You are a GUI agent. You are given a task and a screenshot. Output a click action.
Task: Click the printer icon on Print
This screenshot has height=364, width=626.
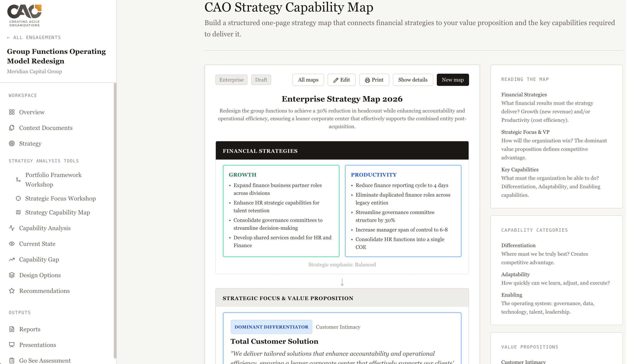367,80
